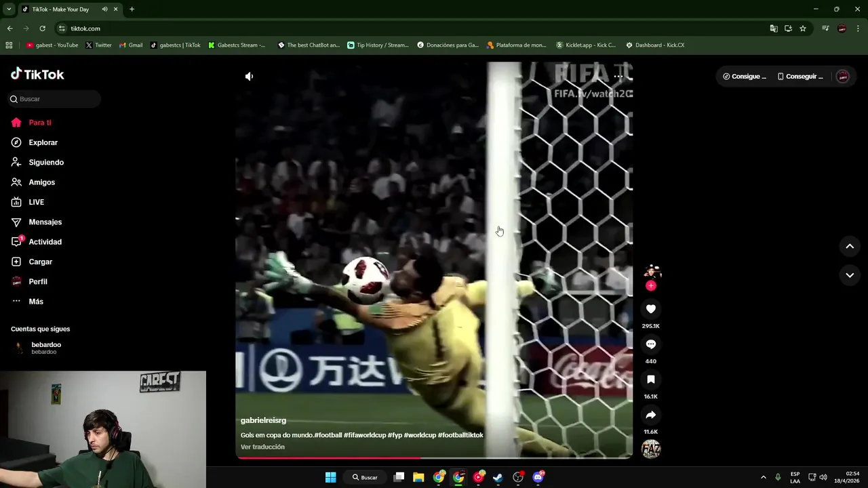Open the browser media controls icon
The image size is (868, 488).
coord(825,28)
